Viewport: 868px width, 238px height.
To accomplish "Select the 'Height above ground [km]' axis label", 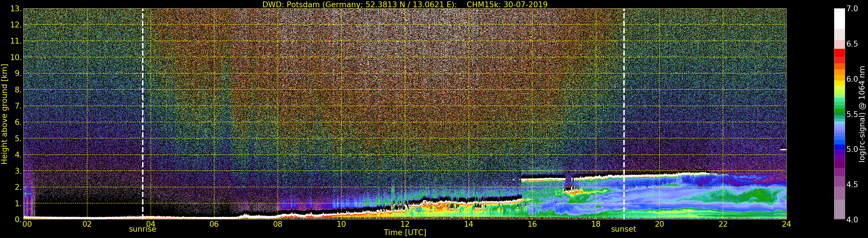I will 4,114.
